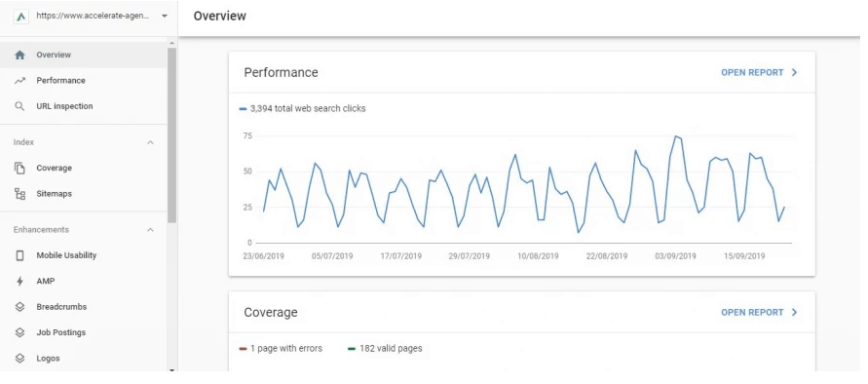
Task: Click the Overview page title
Action: pyautogui.click(x=220, y=16)
